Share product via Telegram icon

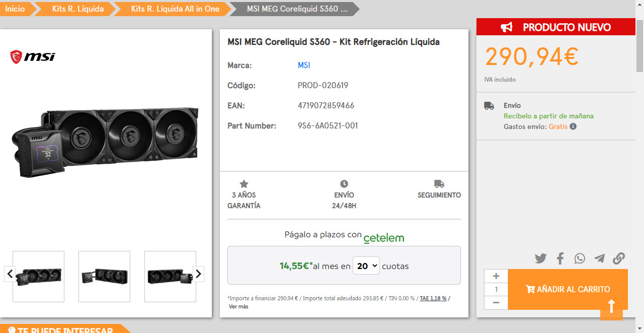point(599,259)
